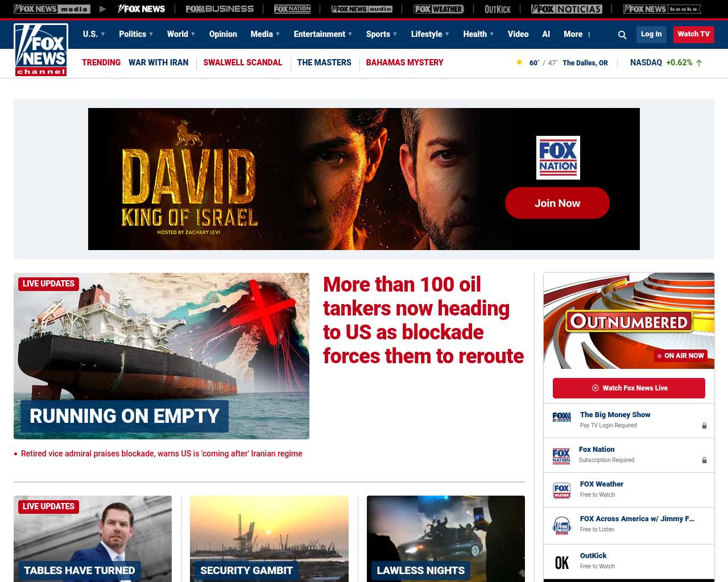Visit the Fox Weather logo in top bar

click(439, 9)
